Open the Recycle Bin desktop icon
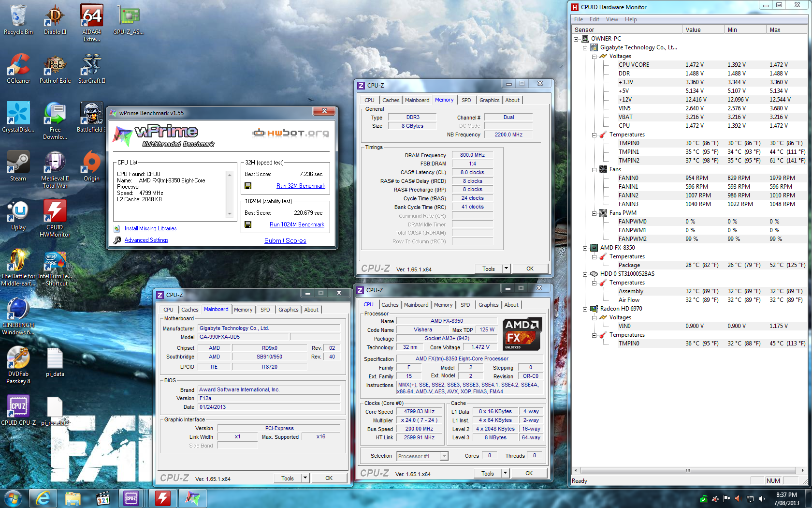 point(18,19)
